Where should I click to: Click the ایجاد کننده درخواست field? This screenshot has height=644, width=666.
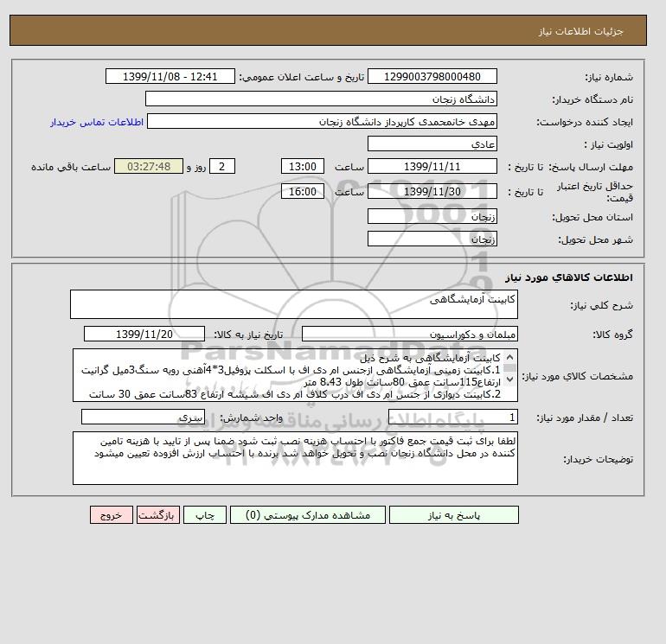click(x=322, y=121)
